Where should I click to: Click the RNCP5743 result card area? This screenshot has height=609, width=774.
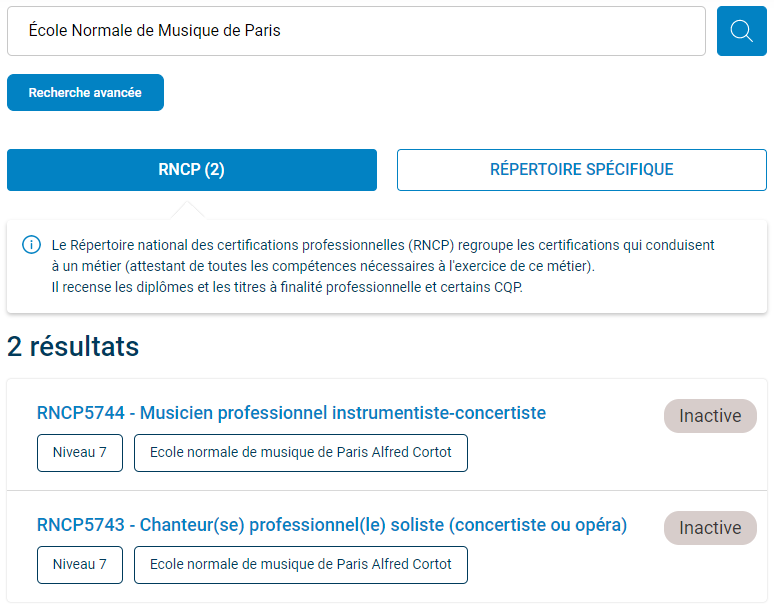pyautogui.click(x=387, y=547)
